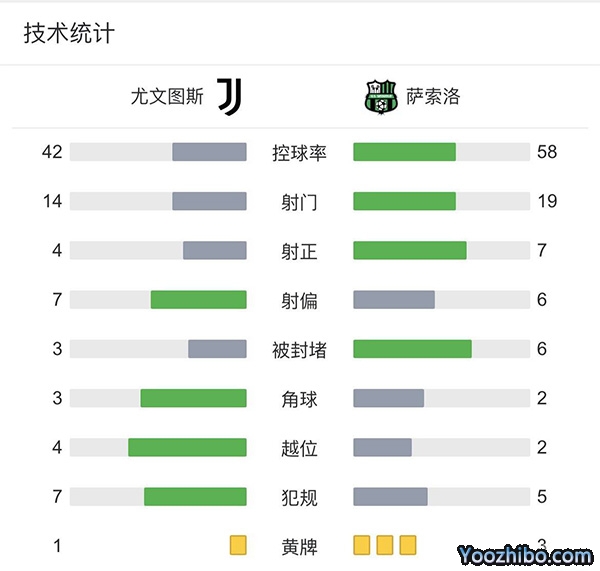This screenshot has height=571, width=600.
Task: Click Sassuolo's green 被封堵 blocked bar
Action: pyautogui.click(x=412, y=349)
